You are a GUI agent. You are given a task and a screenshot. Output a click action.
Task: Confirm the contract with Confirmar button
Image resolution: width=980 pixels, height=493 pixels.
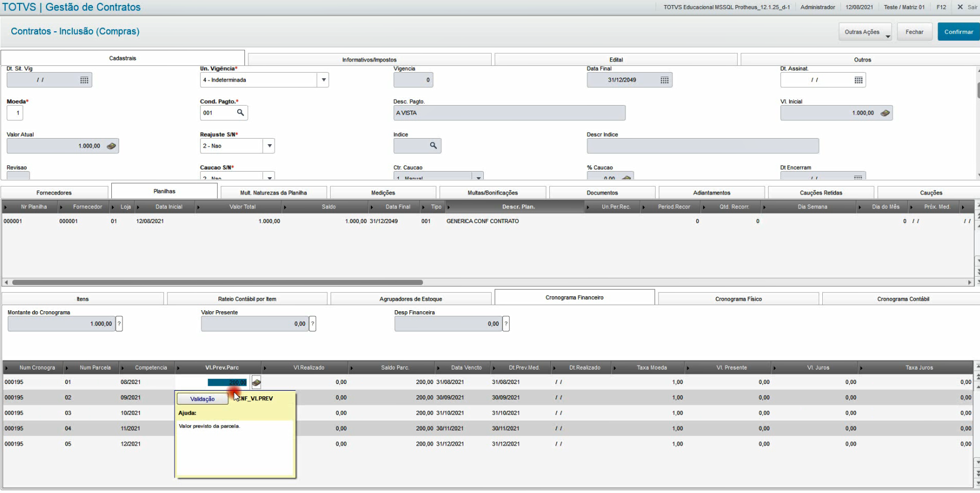click(959, 32)
